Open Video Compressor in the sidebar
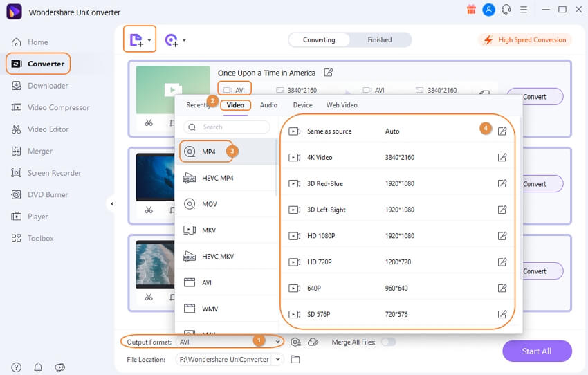The image size is (588, 375). pos(58,107)
